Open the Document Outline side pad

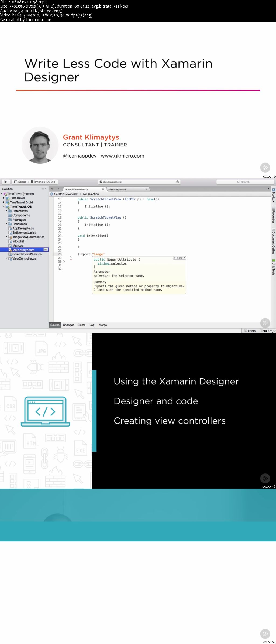pyautogui.click(x=273, y=241)
